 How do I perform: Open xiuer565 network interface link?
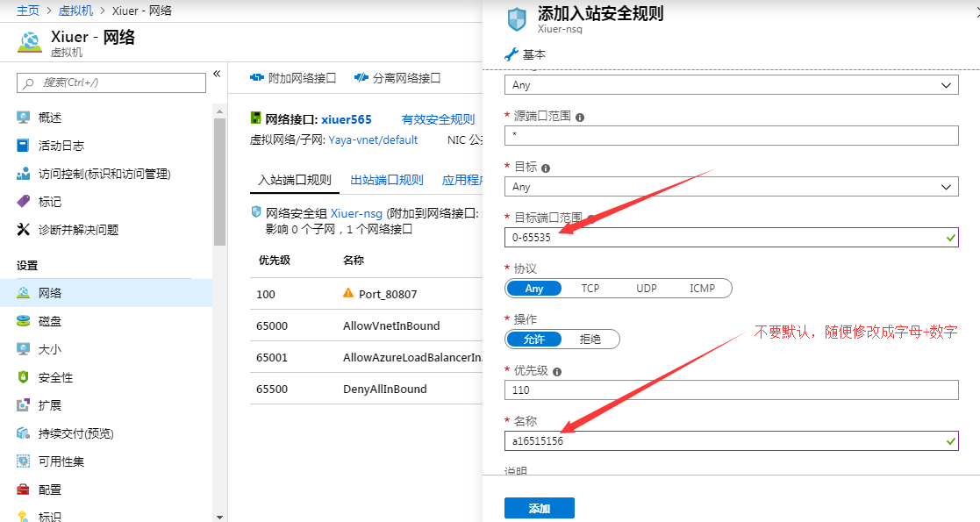click(x=347, y=119)
